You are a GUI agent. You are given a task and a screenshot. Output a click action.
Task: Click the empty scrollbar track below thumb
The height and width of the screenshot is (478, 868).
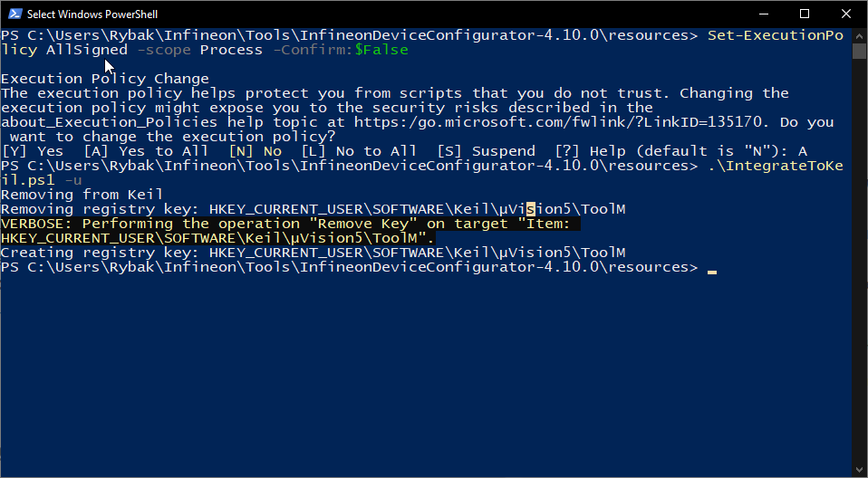[x=859, y=260]
